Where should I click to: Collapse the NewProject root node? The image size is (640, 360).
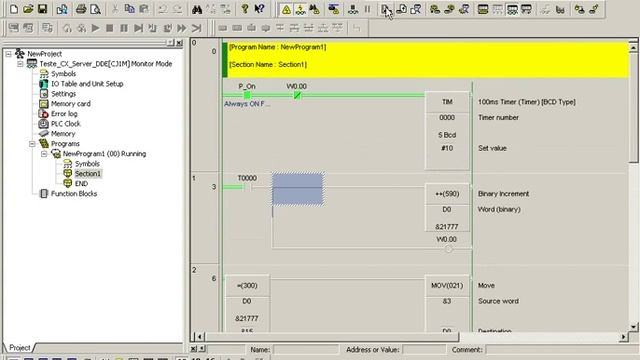point(9,54)
